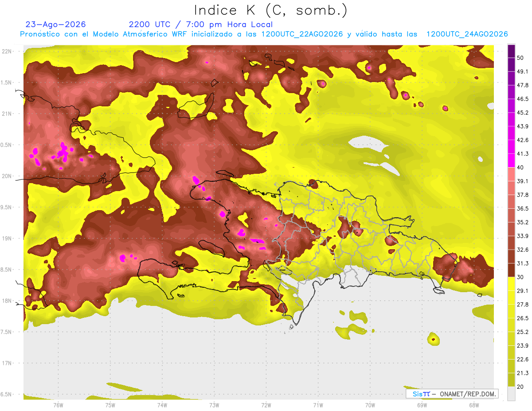Viewport: 532px width, 411px height.
Task: Select the brown colorbar segment between 30 and 31.3
Action: (511, 270)
